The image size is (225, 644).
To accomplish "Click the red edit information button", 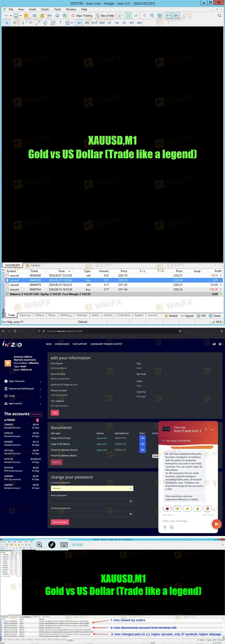I will (x=55, y=412).
